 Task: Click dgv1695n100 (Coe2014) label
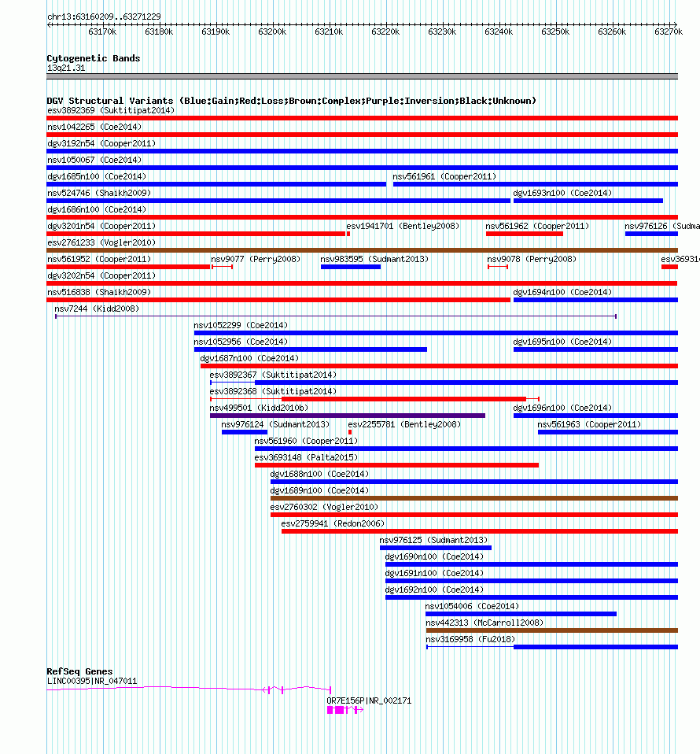click(x=562, y=342)
